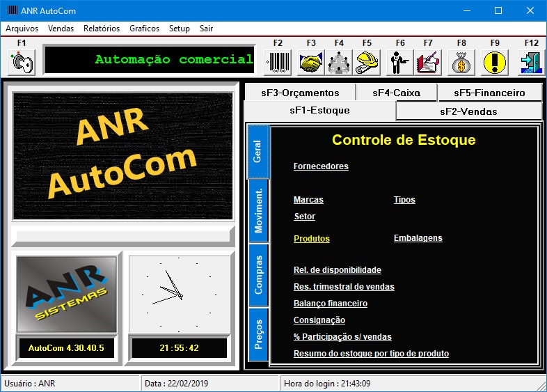This screenshot has height=392, width=547.
Task: Open the Tipos link
Action: click(404, 200)
